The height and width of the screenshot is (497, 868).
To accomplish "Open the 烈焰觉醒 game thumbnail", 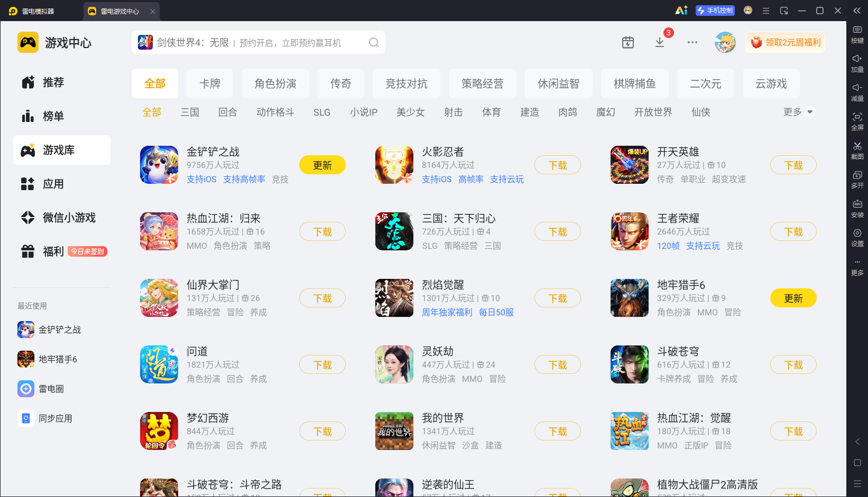I will (394, 298).
